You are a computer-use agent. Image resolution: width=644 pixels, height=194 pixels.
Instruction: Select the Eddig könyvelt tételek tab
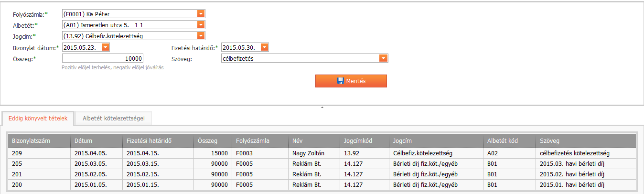(x=38, y=118)
